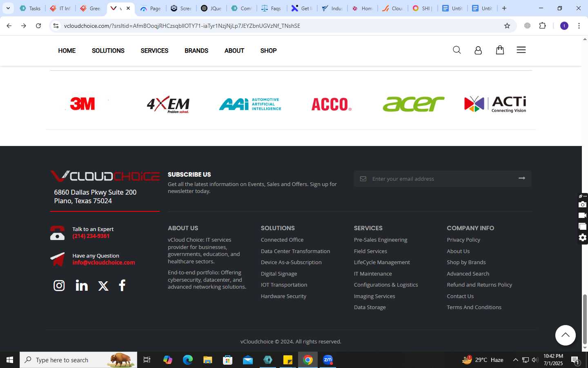Click the scroll-to-top arrow circle button
Image resolution: width=588 pixels, height=368 pixels.
[x=566, y=335]
